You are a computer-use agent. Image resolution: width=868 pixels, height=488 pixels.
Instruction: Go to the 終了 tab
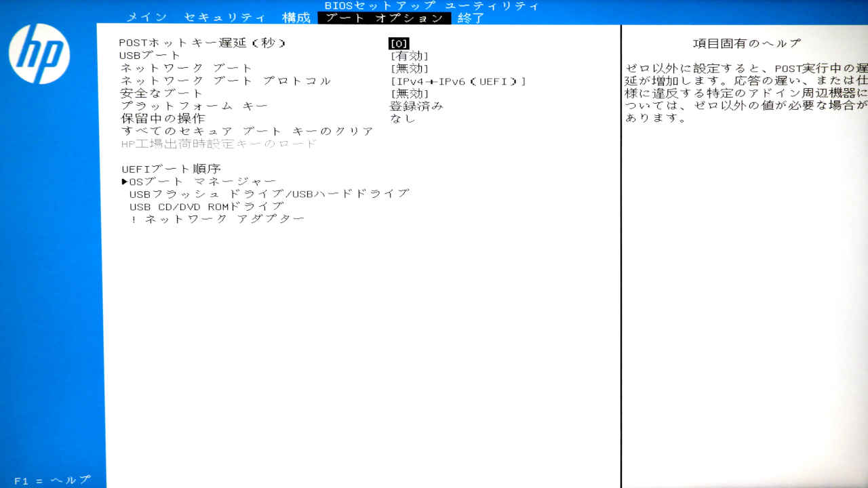471,18
